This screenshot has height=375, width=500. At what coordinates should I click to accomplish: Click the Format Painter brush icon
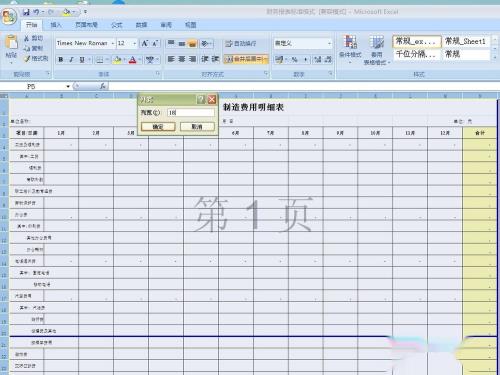(27, 59)
